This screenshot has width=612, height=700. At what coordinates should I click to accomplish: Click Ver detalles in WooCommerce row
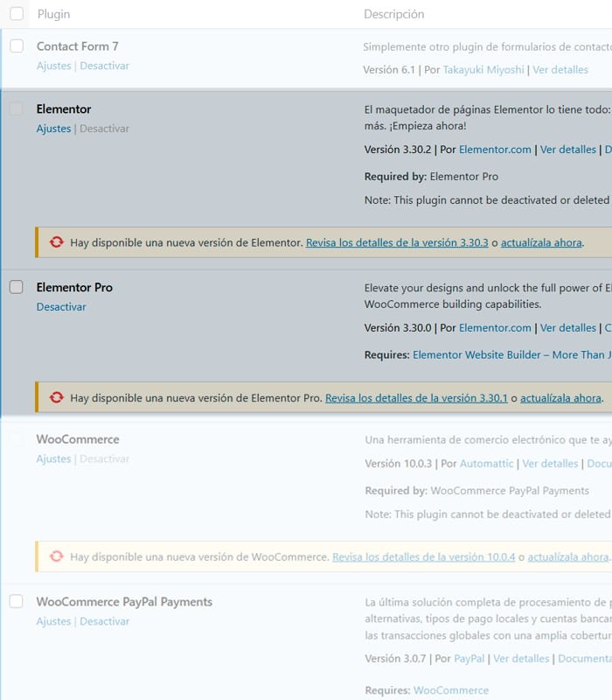pyautogui.click(x=550, y=464)
